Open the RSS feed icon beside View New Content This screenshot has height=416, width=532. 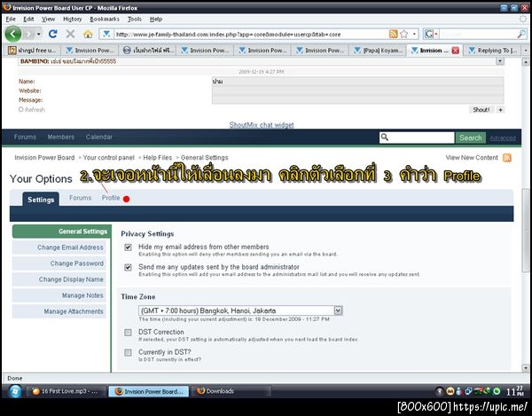click(507, 158)
